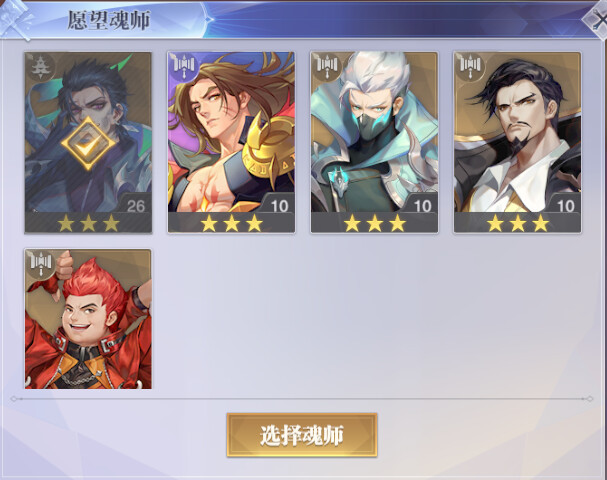The height and width of the screenshot is (480, 607).
Task: Click the three stars under the goateed man
Action: tap(518, 223)
